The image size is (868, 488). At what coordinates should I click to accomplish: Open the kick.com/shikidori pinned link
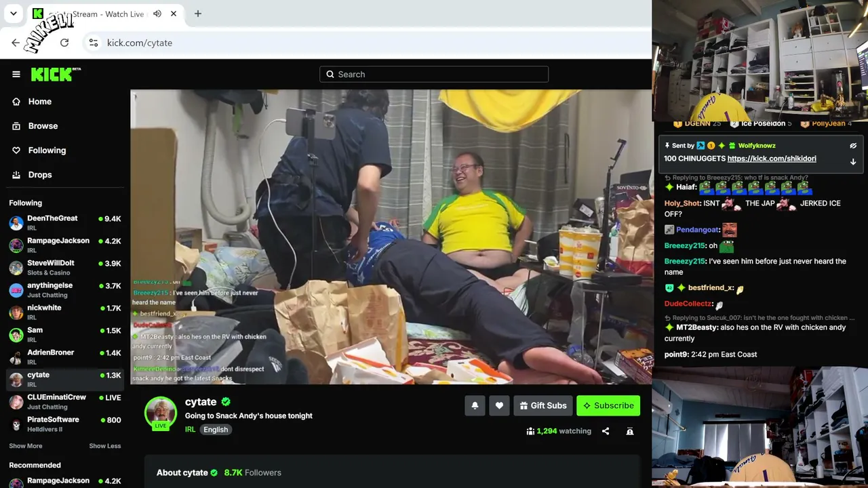(772, 159)
